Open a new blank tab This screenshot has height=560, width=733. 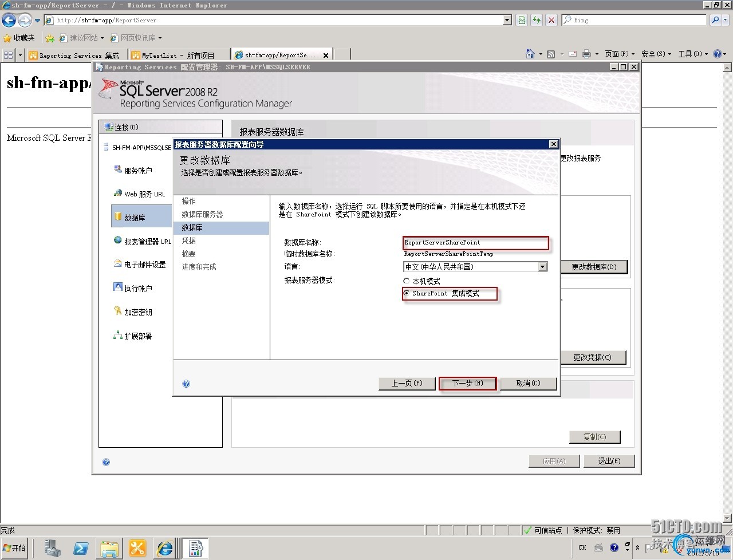[x=342, y=55]
